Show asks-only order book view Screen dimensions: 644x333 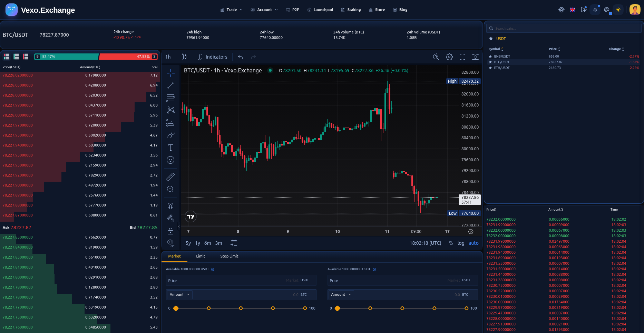(26, 57)
